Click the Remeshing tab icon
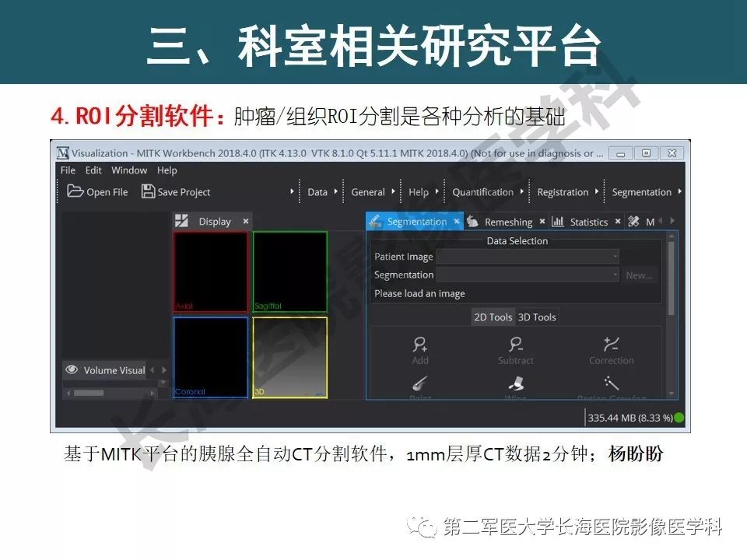747x560 pixels. pyautogui.click(x=472, y=222)
